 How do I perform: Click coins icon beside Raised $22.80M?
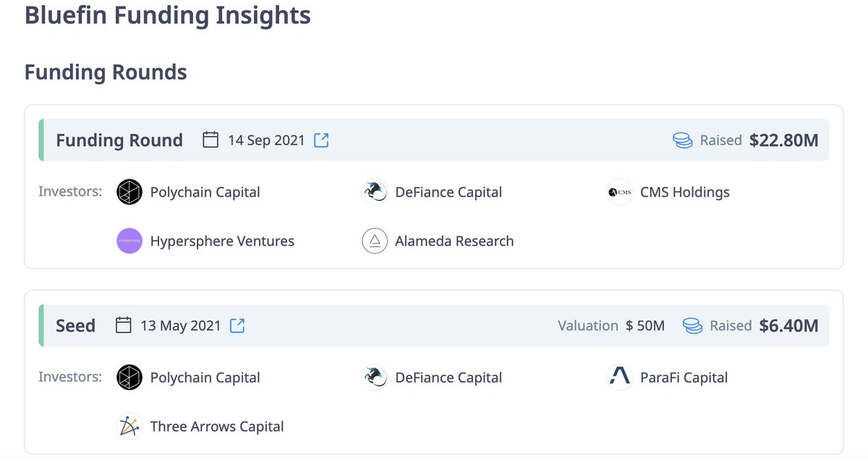point(683,140)
